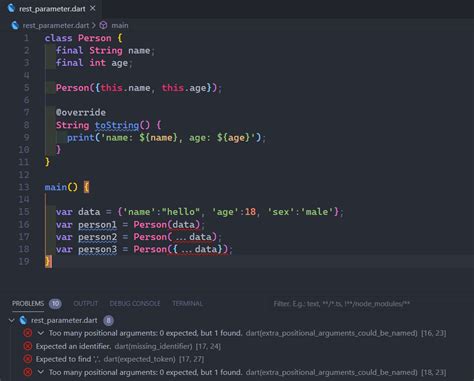Click the main() function declaration
Image resolution: width=474 pixels, height=381 pixels.
click(x=61, y=187)
